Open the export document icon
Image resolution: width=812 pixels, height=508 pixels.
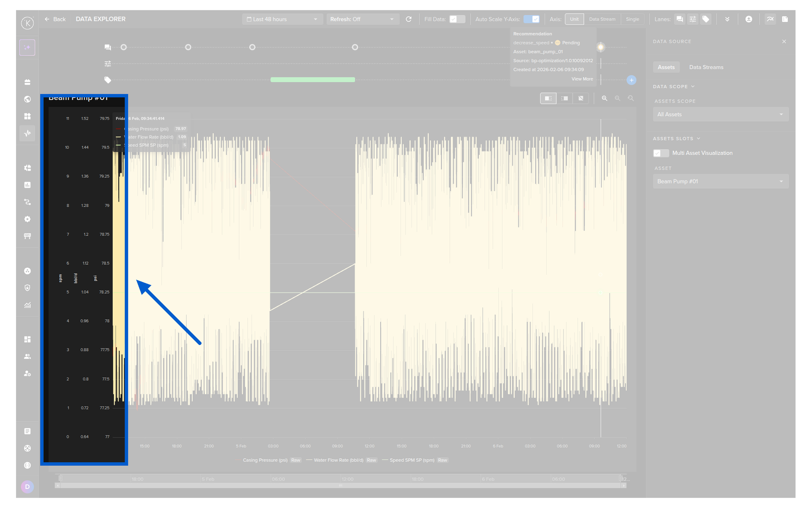(785, 19)
